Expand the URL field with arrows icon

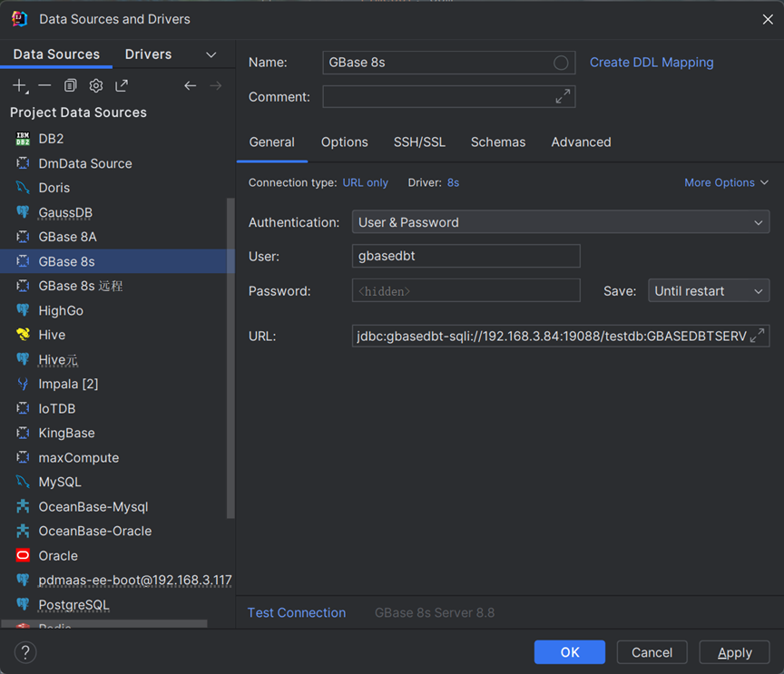(757, 336)
